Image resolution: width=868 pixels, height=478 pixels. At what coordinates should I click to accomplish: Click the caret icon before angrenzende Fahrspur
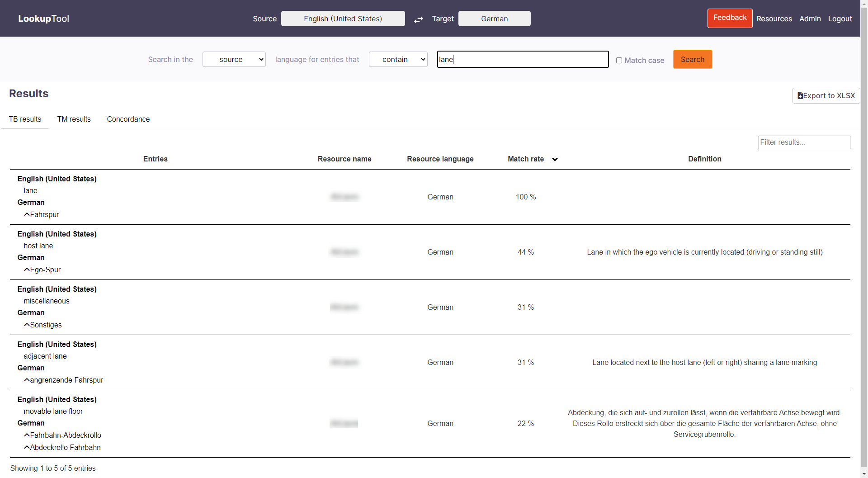click(x=27, y=380)
